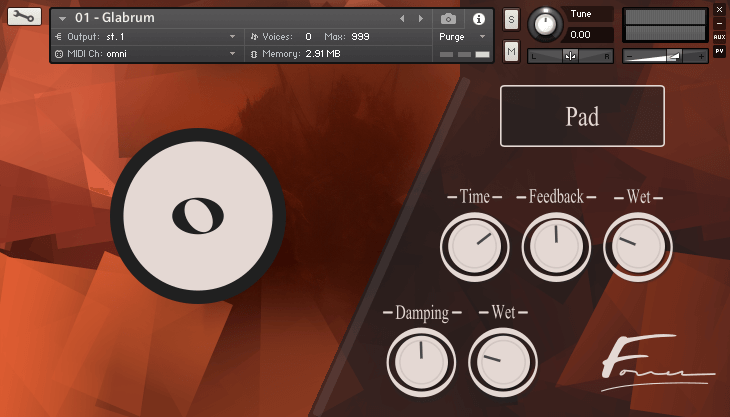
Task: Click the Tune value field 0.00
Action: 588,35
